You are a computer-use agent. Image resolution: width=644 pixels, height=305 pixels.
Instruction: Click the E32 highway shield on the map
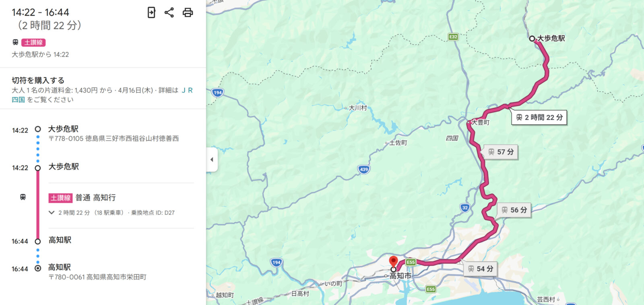pos(453,37)
